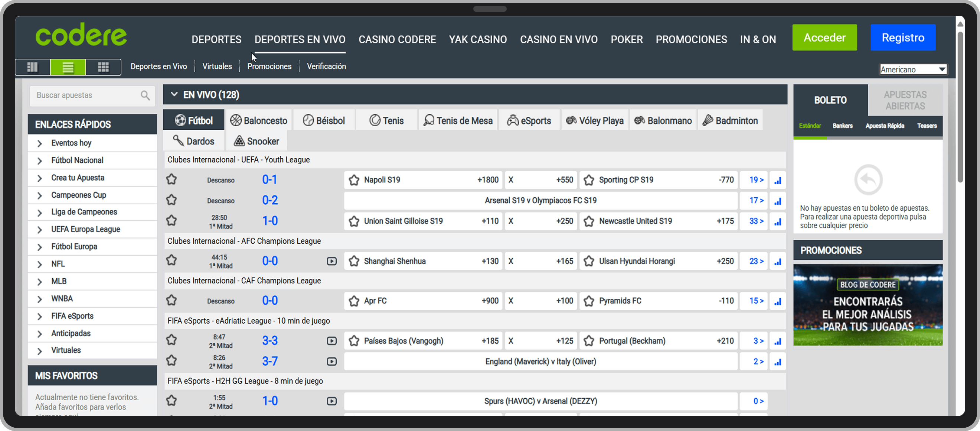Watch live stream of Shanghai Shenhua match
This screenshot has height=431, width=980.
click(x=331, y=261)
